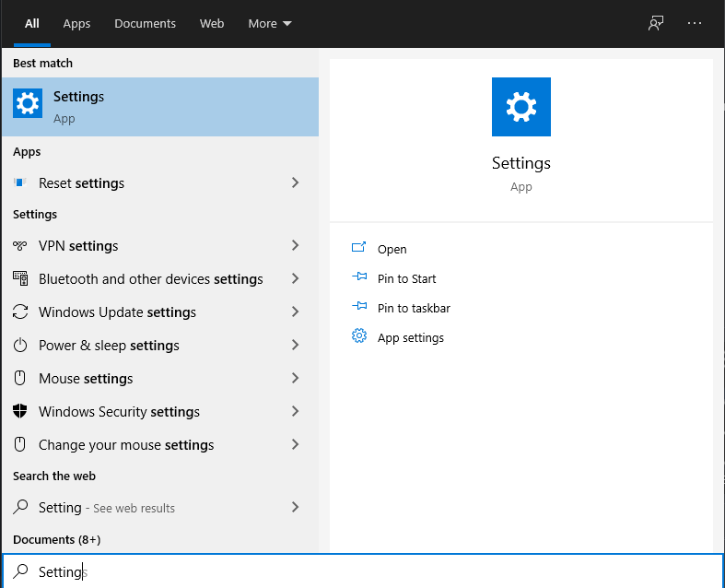Click the Pin to taskbar pin icon
Viewport: 725px width, 588px height.
pyautogui.click(x=359, y=307)
